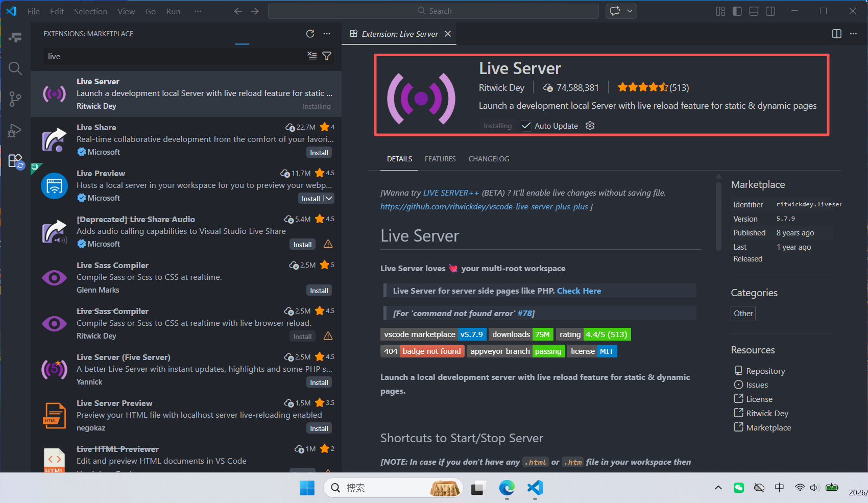
Task: Open the Search view in activity bar
Action: click(x=15, y=68)
